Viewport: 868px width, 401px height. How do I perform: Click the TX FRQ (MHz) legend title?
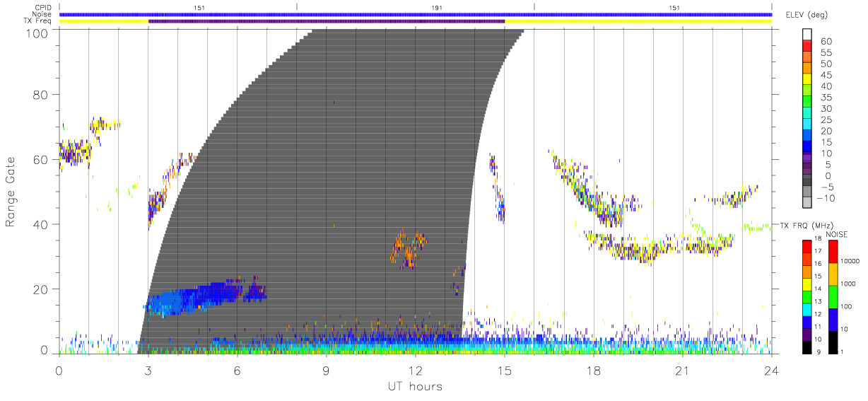coord(806,225)
